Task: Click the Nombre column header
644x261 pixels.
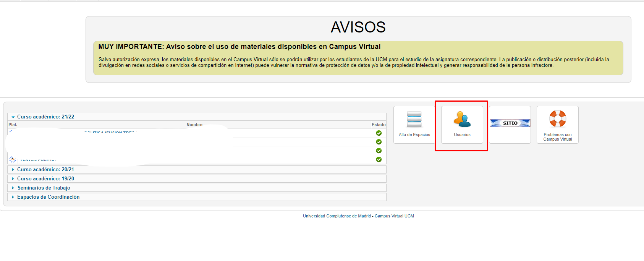Action: [x=194, y=125]
